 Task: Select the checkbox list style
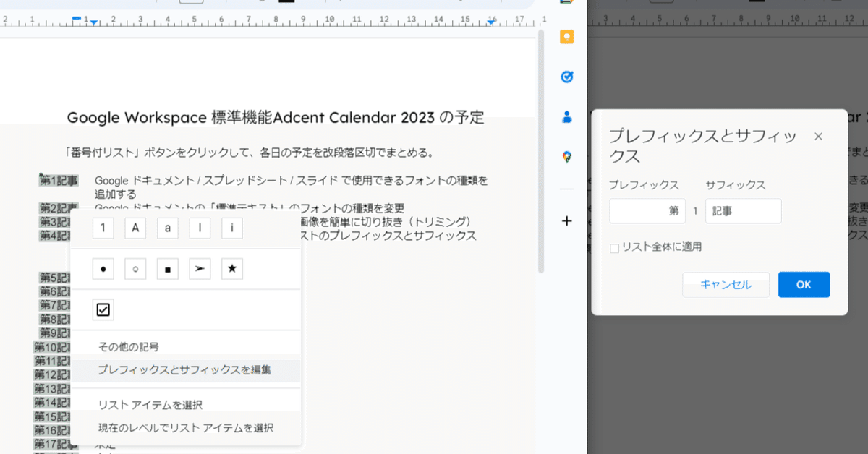click(x=103, y=309)
